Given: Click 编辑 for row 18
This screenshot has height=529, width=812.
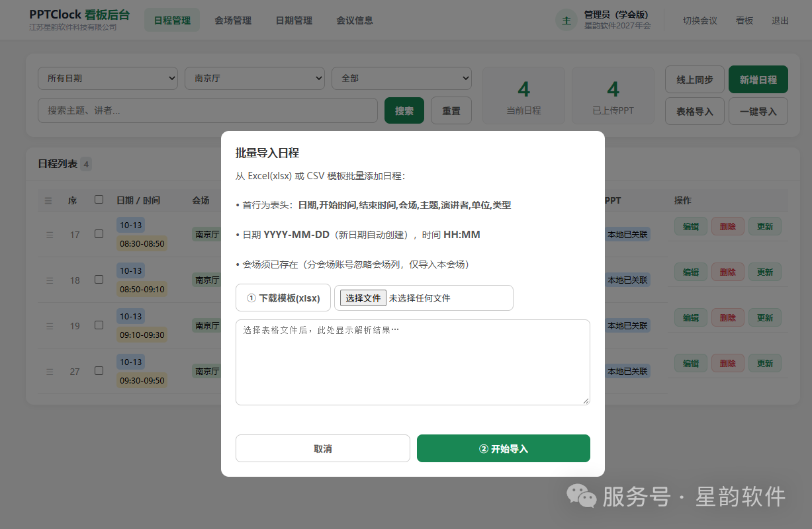Looking at the screenshot, I should pyautogui.click(x=691, y=272).
